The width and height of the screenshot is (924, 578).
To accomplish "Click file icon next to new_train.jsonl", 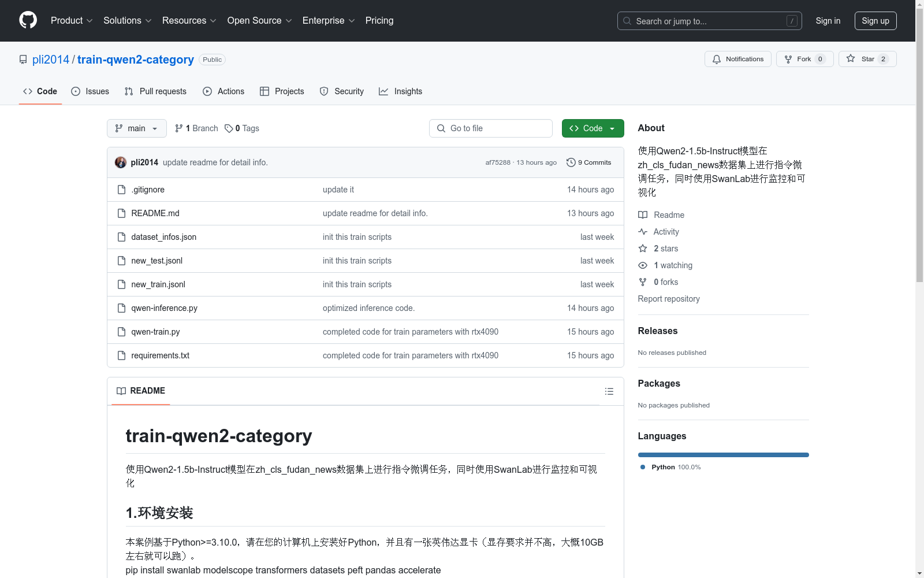I will click(x=121, y=284).
